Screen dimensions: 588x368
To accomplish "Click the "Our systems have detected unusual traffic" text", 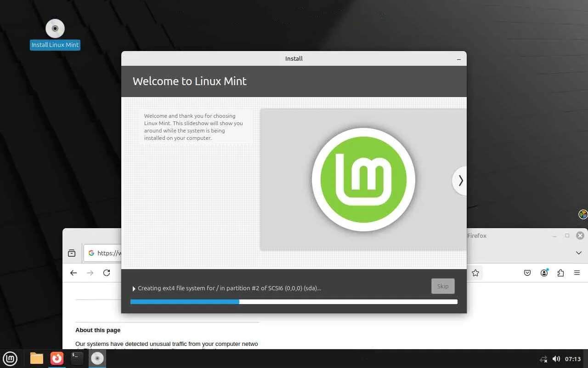I will coord(167,344).
